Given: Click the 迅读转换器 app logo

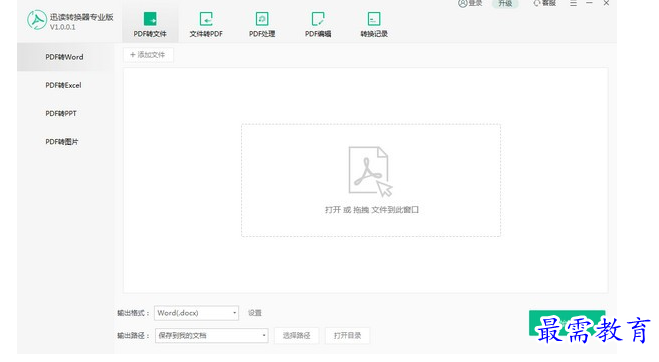Looking at the screenshot, I should tap(37, 20).
